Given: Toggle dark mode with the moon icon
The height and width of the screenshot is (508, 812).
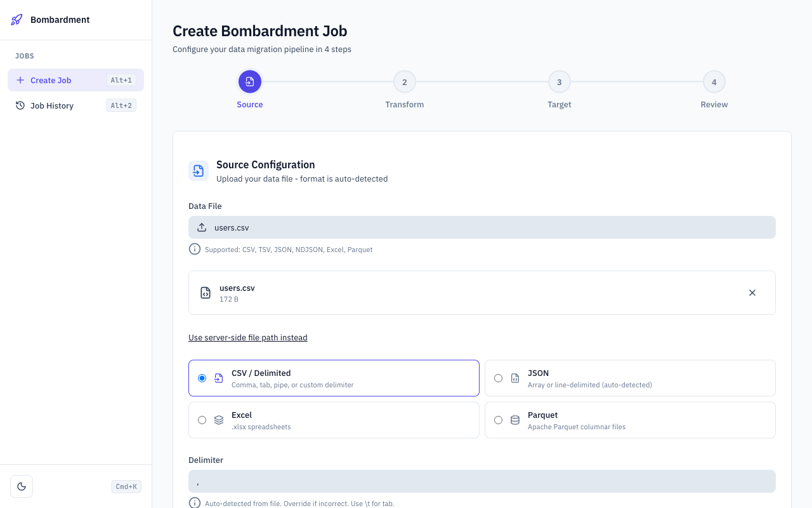Looking at the screenshot, I should pos(22,486).
